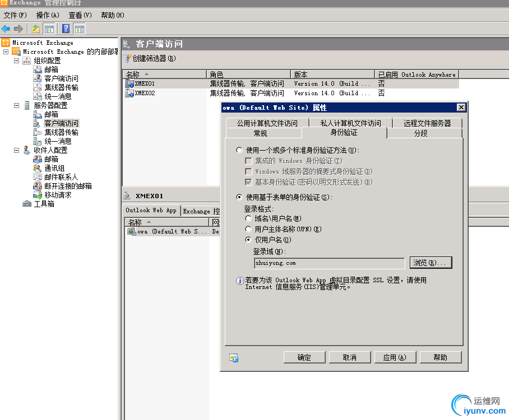
Task: Sort by 角色 column header
Action: 248,74
